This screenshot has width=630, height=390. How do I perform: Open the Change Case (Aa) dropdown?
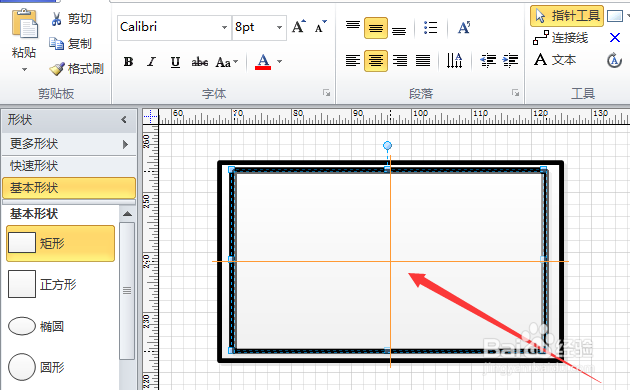(227, 62)
